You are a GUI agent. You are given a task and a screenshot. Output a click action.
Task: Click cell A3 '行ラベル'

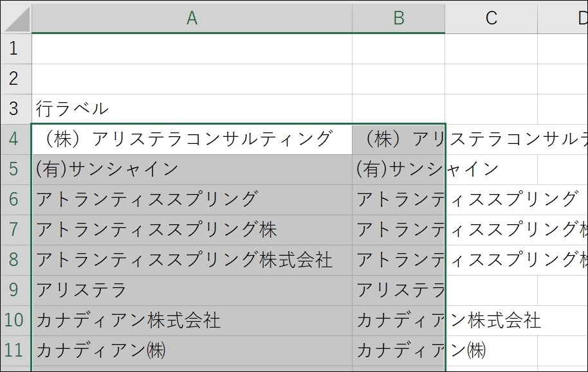192,109
